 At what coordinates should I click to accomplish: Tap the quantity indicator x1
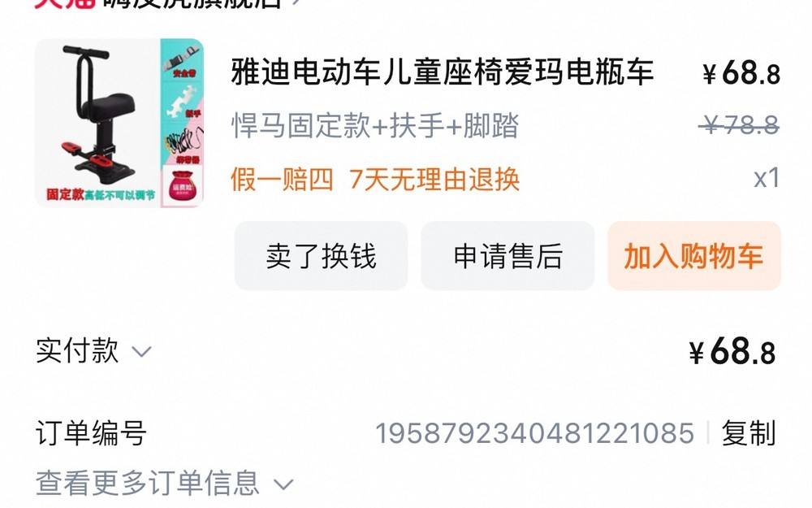[767, 178]
